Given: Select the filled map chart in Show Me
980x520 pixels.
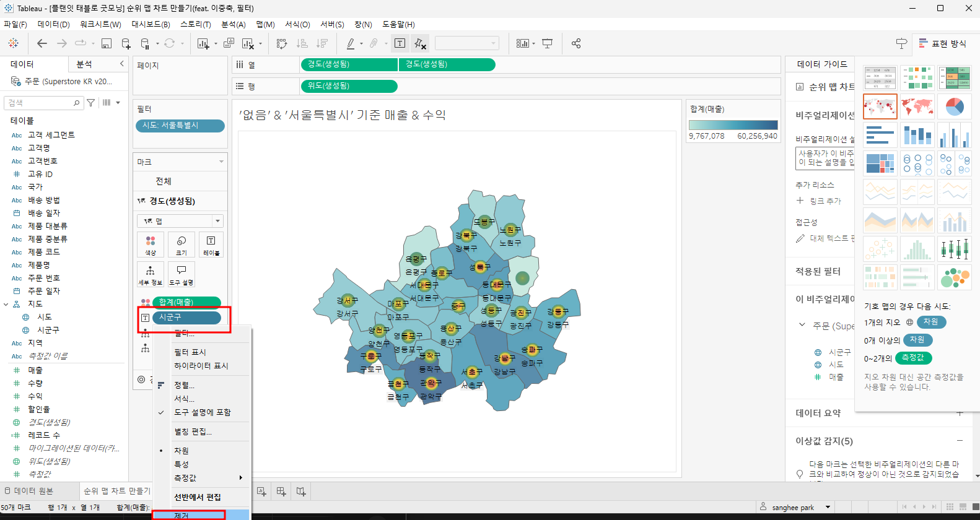Looking at the screenshot, I should (917, 106).
